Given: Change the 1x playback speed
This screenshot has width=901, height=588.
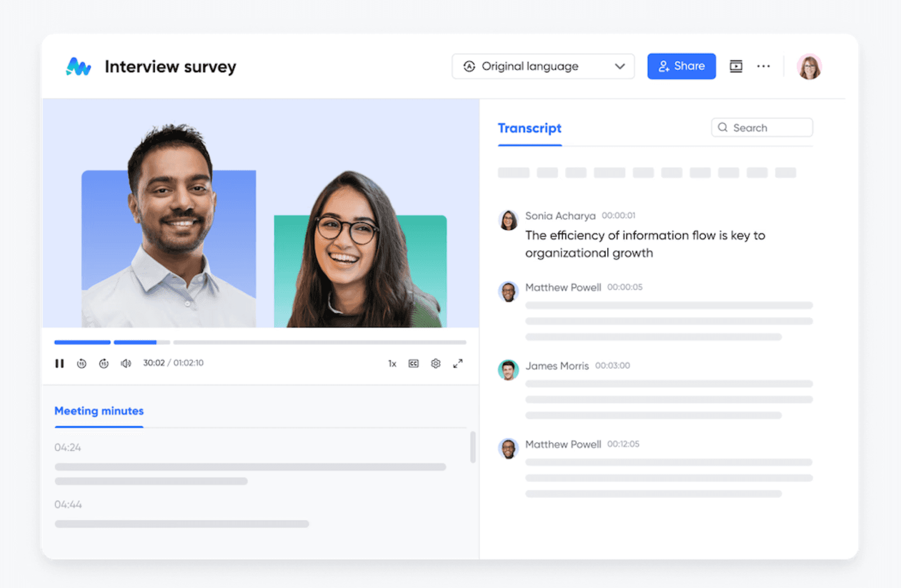Looking at the screenshot, I should 392,363.
